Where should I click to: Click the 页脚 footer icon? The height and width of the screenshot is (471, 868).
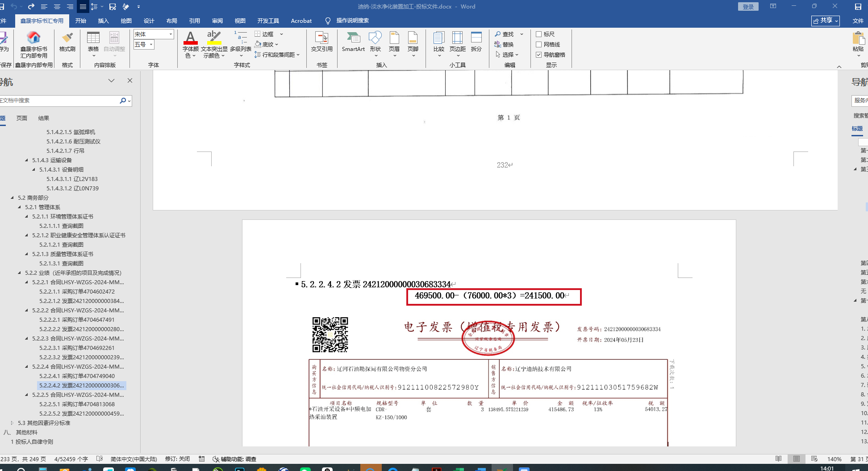coord(413,44)
